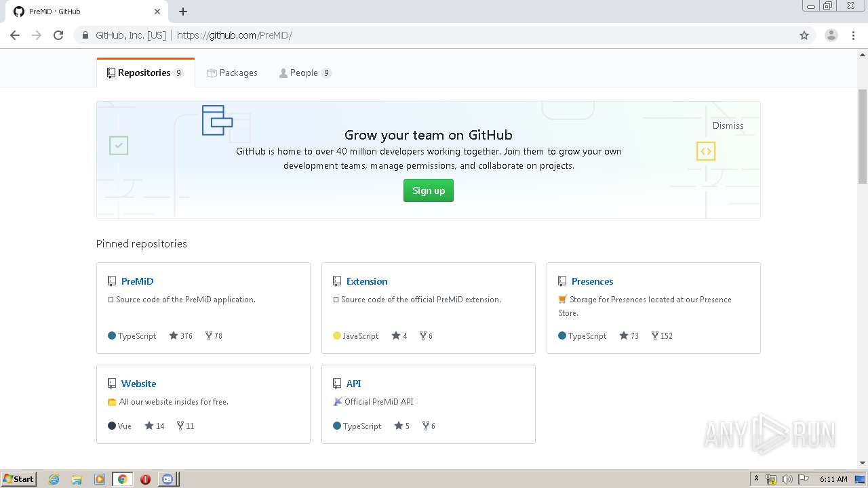Click the scrollbar down arrow
The width and height of the screenshot is (868, 488).
[x=862, y=463]
